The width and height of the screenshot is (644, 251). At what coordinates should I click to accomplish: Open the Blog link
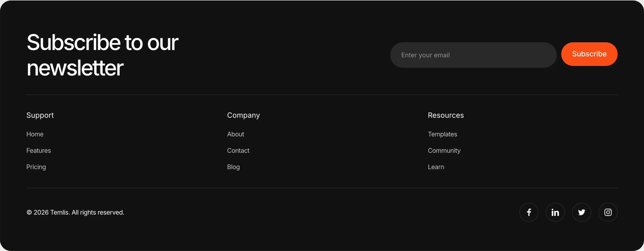233,167
